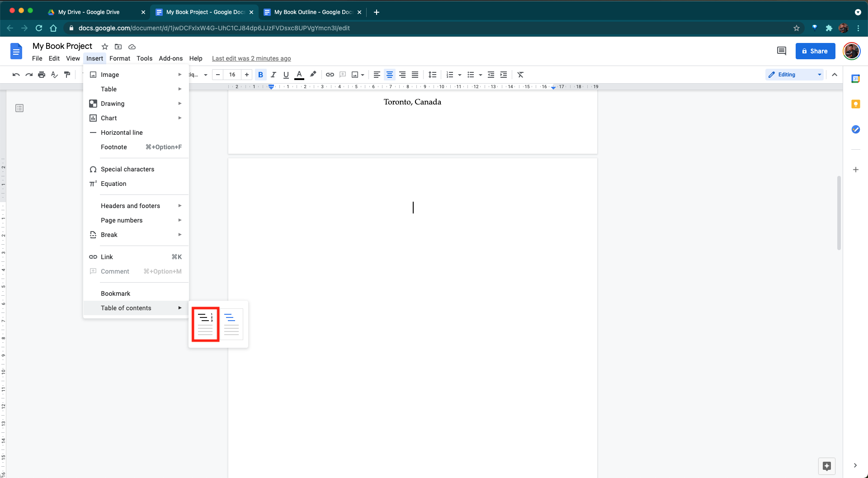Open the last edit history link
868x478 pixels.
[251, 58]
